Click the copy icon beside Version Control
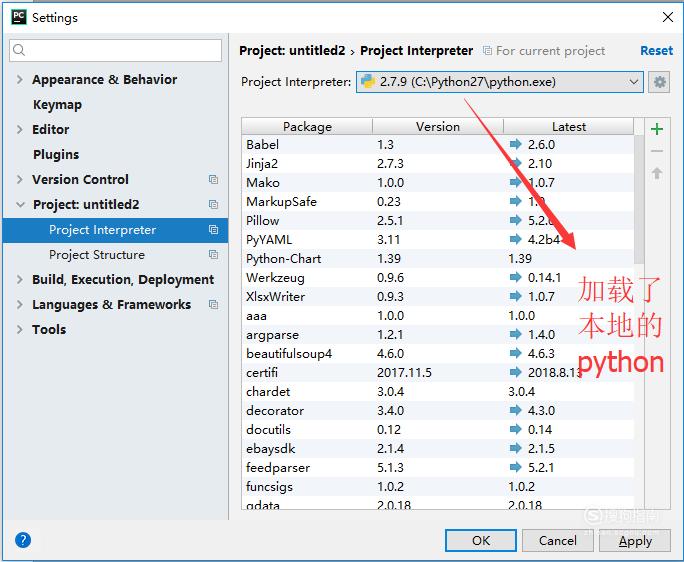This screenshot has height=562, width=684. 213,179
